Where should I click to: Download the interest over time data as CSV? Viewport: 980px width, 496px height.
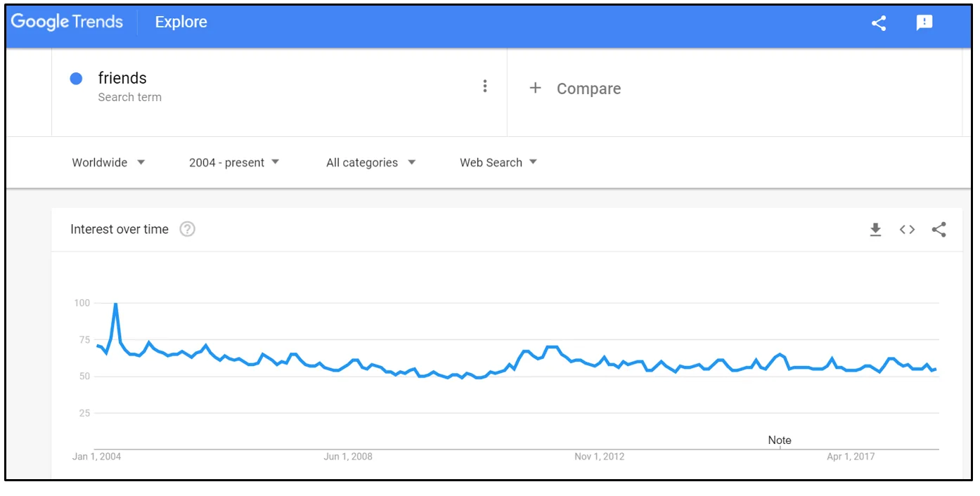876,229
